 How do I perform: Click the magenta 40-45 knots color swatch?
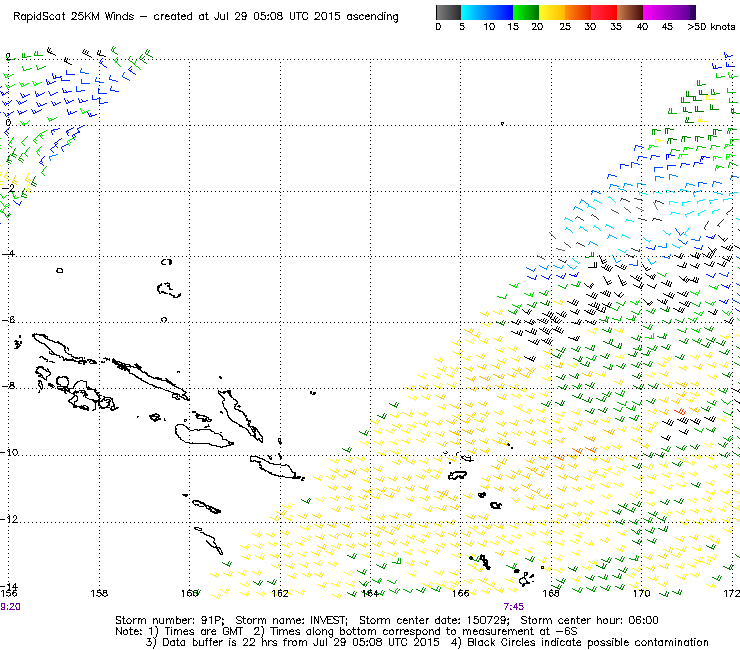point(656,12)
